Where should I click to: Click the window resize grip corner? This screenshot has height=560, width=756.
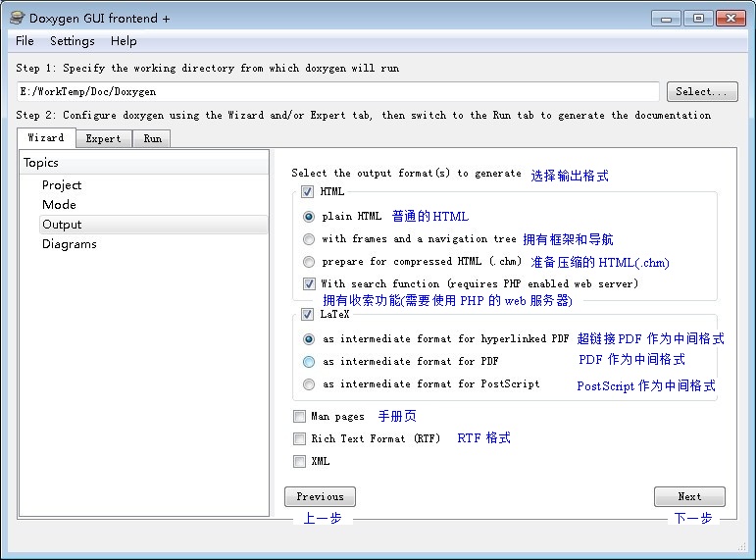tap(741, 546)
